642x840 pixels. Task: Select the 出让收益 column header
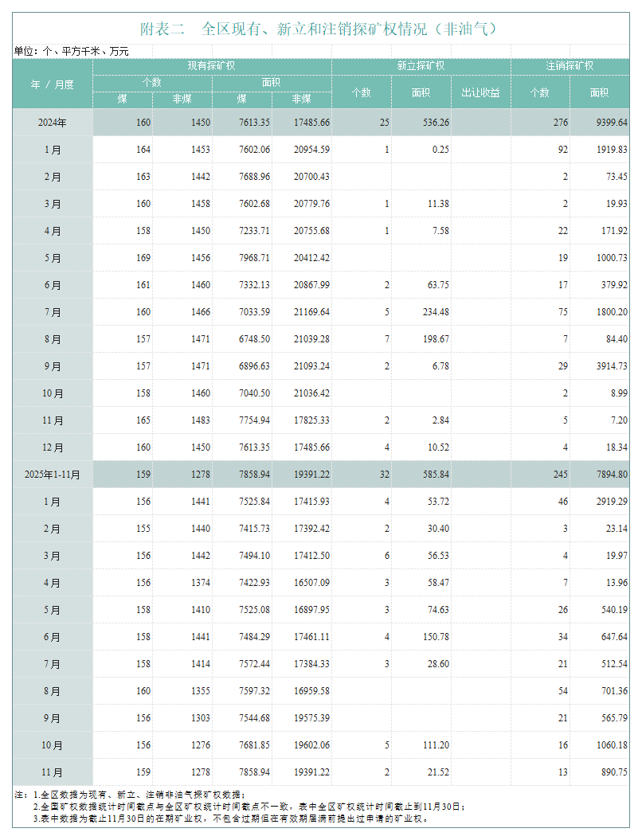(480, 92)
